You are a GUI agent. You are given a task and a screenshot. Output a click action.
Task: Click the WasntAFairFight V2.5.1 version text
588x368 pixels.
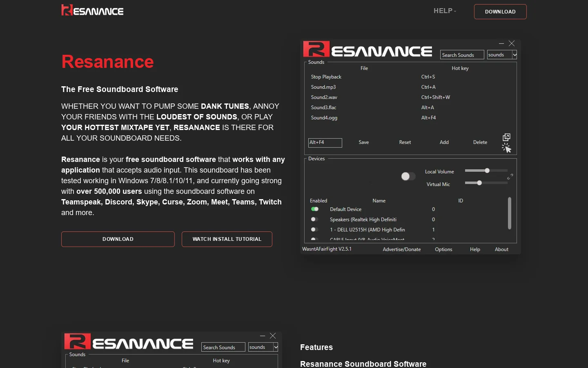pyautogui.click(x=327, y=249)
